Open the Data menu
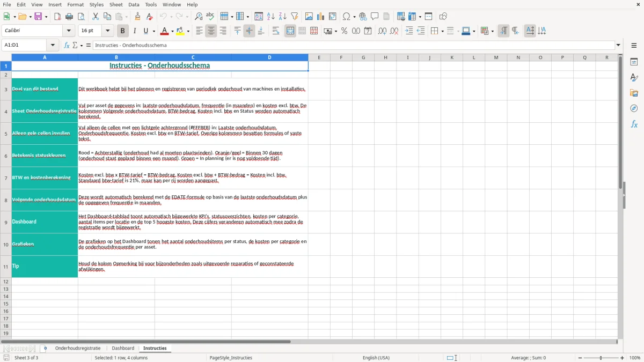The height and width of the screenshot is (362, 644). [x=134, y=4]
